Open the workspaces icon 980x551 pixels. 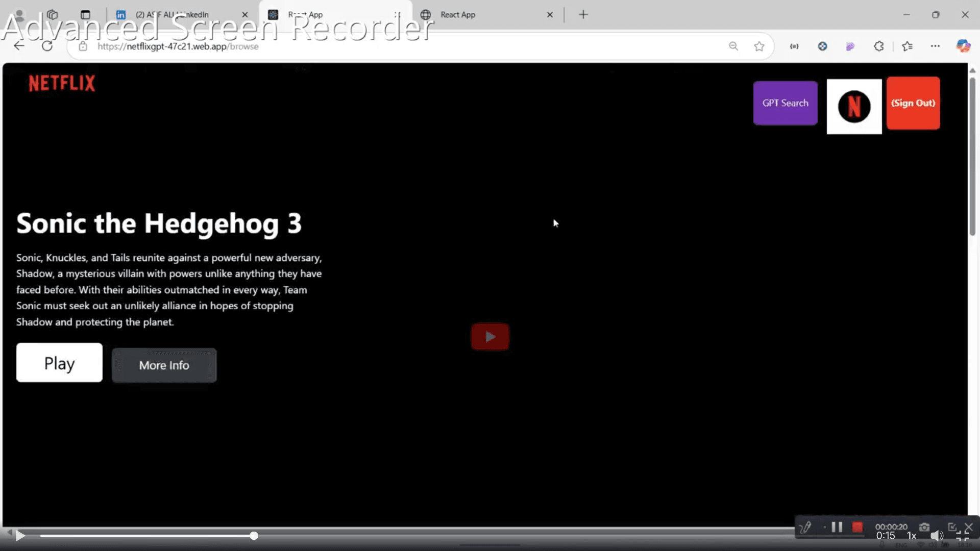click(52, 15)
